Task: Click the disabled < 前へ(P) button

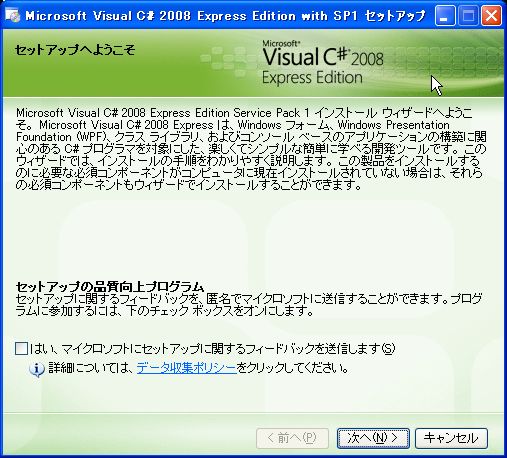Action: [292, 438]
